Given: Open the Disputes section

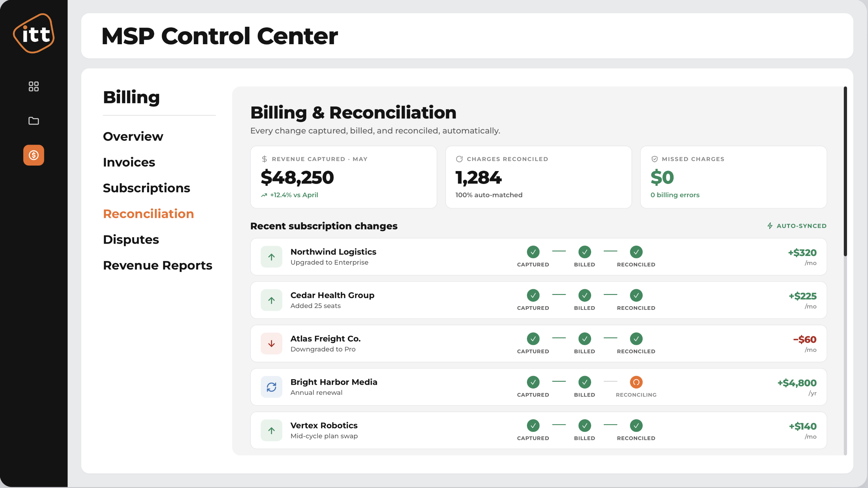Looking at the screenshot, I should coord(131,239).
